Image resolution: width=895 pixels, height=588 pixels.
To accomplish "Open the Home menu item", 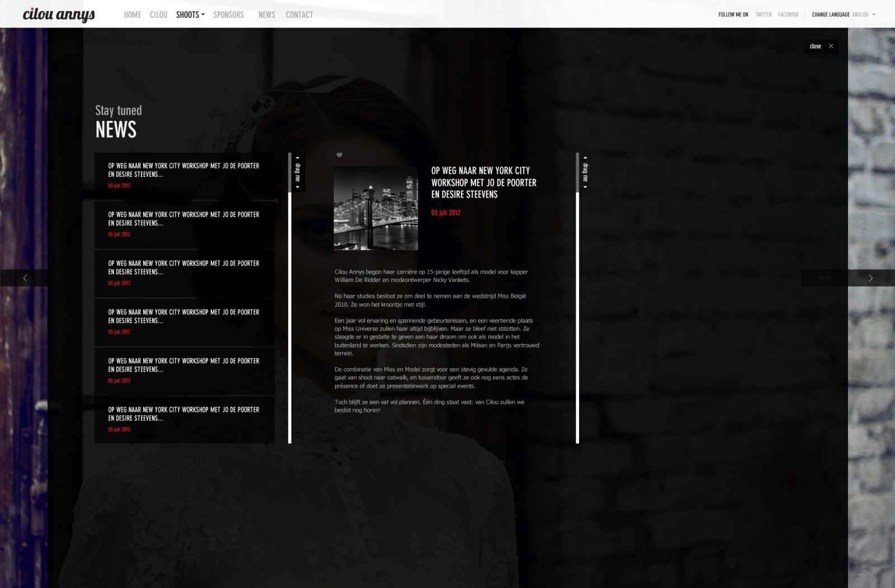I will 132,15.
